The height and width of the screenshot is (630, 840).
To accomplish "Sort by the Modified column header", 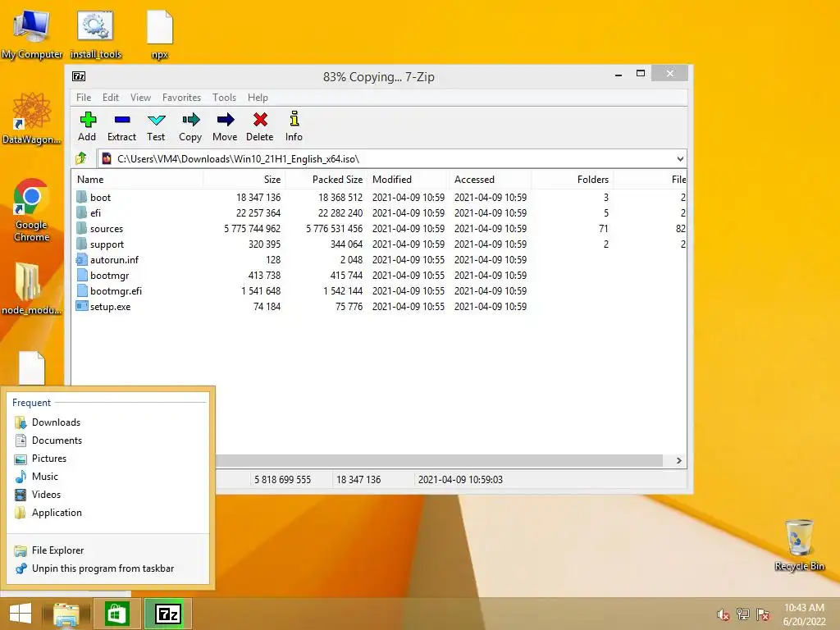I will [409, 180].
